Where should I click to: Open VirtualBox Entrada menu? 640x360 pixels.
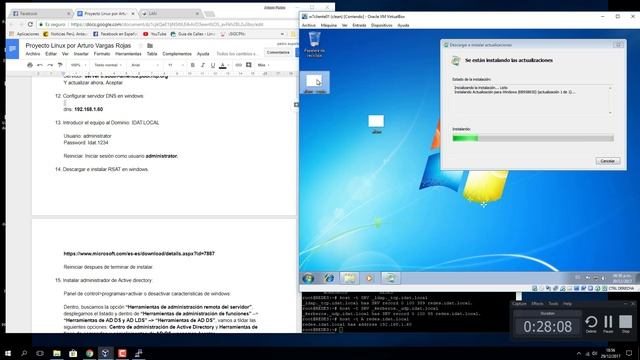click(x=359, y=25)
